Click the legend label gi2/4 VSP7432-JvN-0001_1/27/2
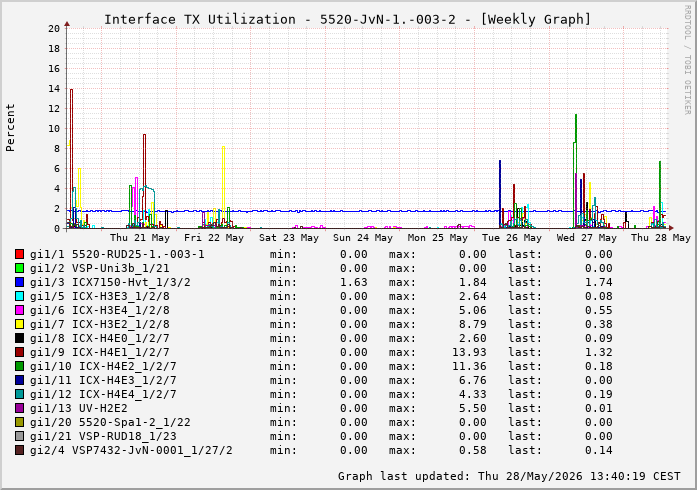The image size is (697, 490). click(131, 450)
